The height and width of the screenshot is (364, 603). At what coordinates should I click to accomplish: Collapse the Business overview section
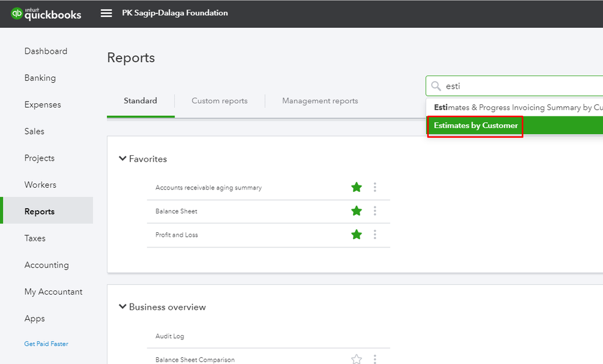123,307
